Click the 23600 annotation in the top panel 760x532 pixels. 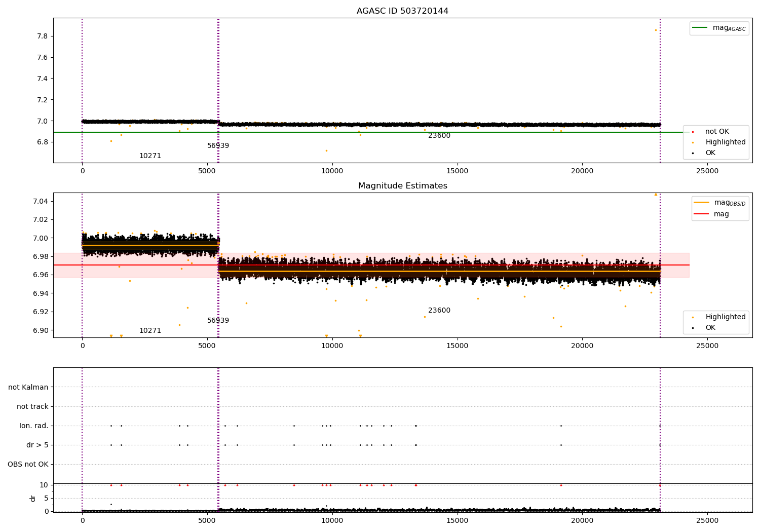pos(439,136)
